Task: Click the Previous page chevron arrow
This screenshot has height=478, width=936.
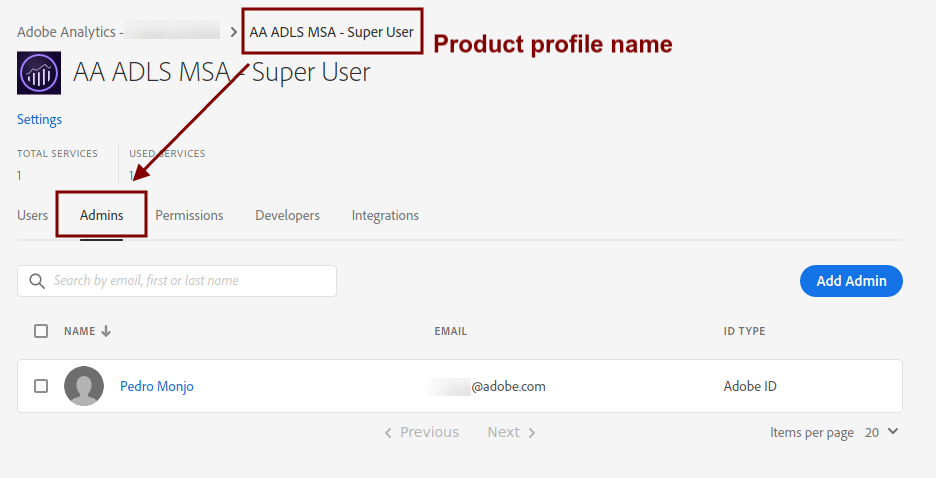Action: tap(388, 433)
